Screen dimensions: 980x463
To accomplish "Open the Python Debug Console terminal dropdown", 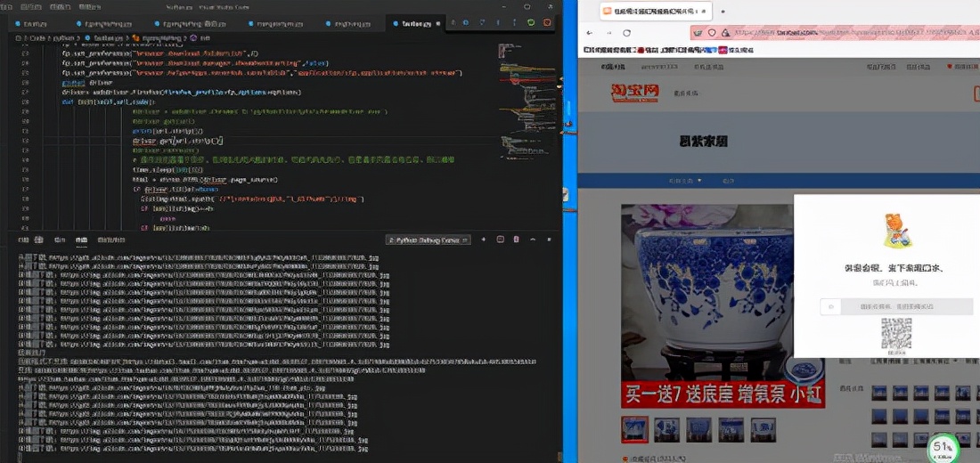I will (x=429, y=240).
